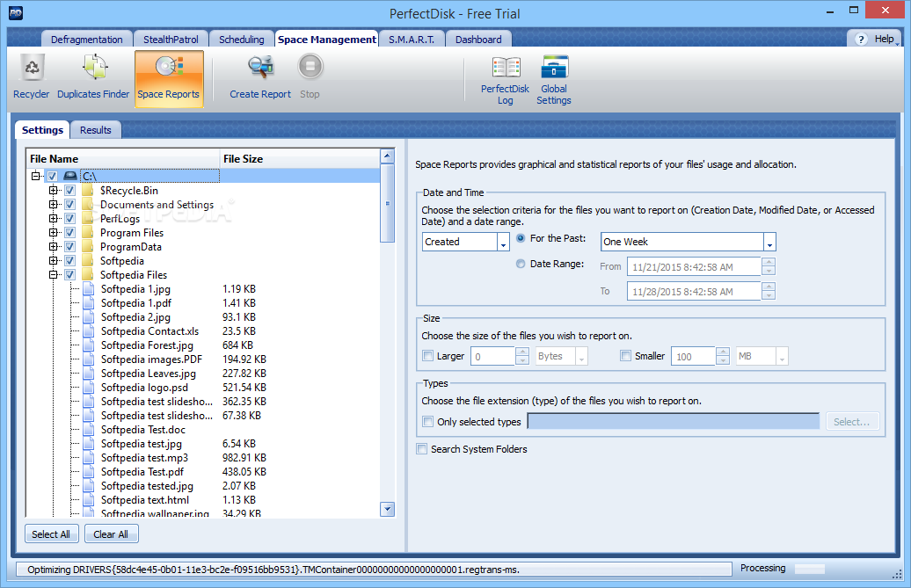Collapse the C:\ tree node
Image resolution: width=911 pixels, height=588 pixels.
coord(36,176)
